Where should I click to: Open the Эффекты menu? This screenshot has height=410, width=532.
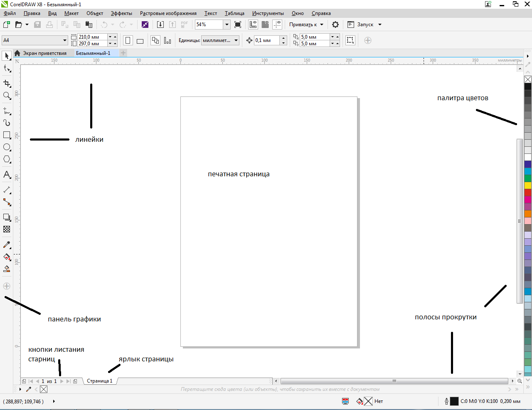pos(121,13)
